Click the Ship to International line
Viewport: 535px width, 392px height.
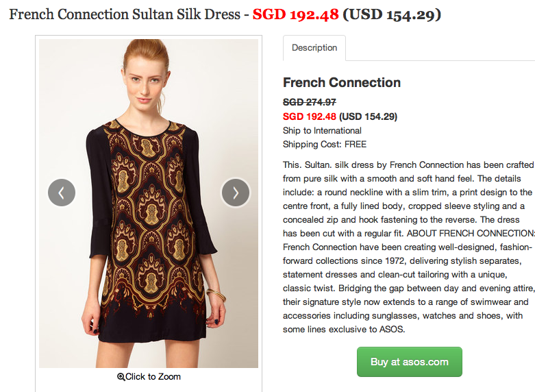[x=322, y=131]
